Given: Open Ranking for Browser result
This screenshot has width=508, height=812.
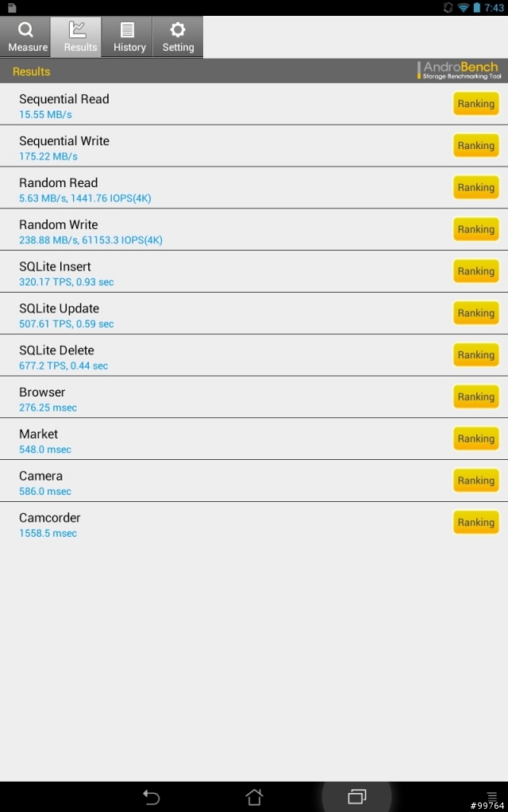Looking at the screenshot, I should click(x=476, y=397).
